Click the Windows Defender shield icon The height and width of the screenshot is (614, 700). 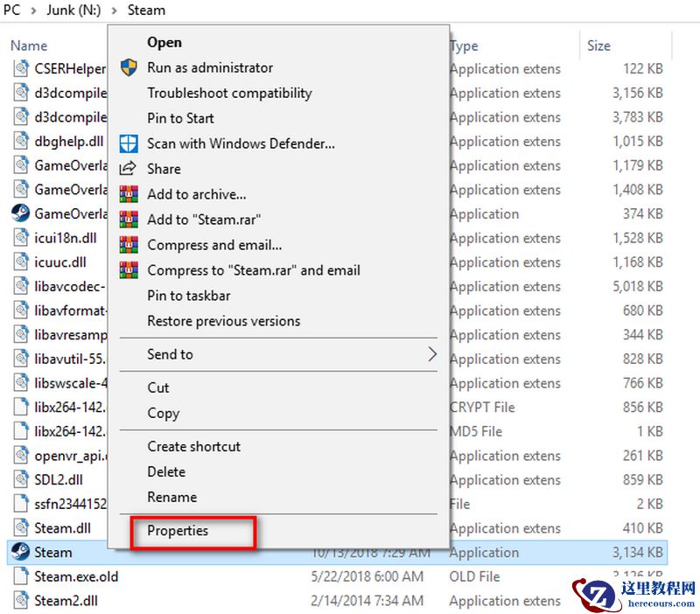(129, 143)
